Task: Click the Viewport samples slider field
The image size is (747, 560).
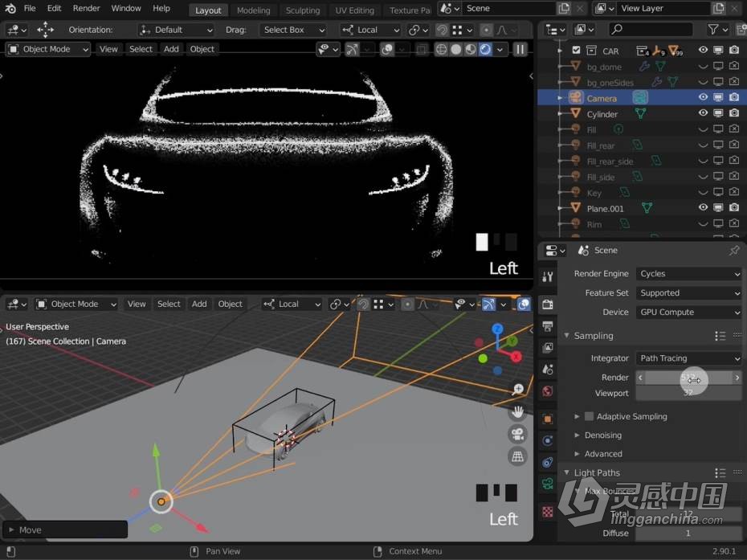Action: point(689,393)
